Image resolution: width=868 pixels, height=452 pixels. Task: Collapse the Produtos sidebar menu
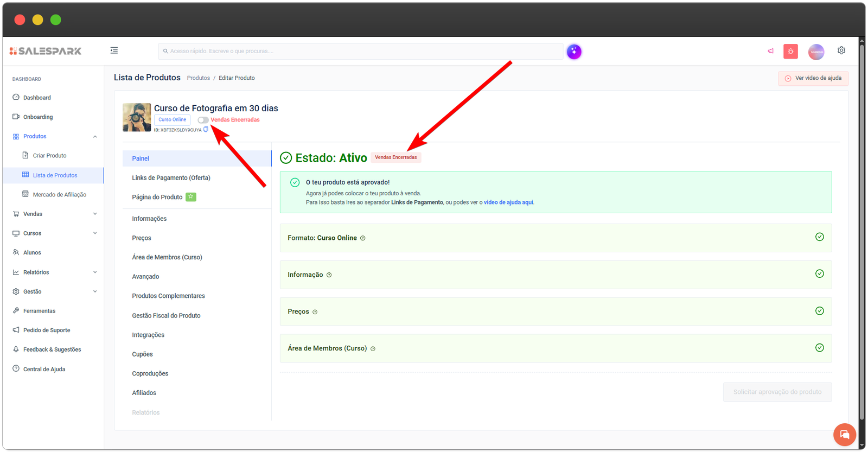95,137
